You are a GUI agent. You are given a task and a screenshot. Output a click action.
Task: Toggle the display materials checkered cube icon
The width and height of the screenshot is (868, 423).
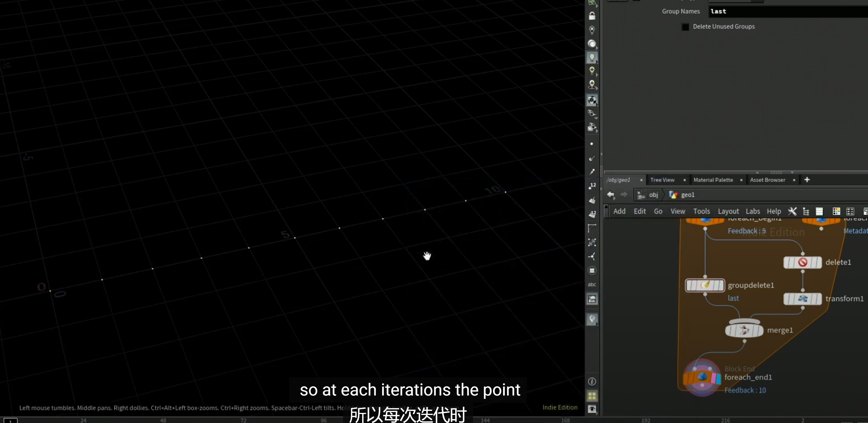click(x=592, y=100)
